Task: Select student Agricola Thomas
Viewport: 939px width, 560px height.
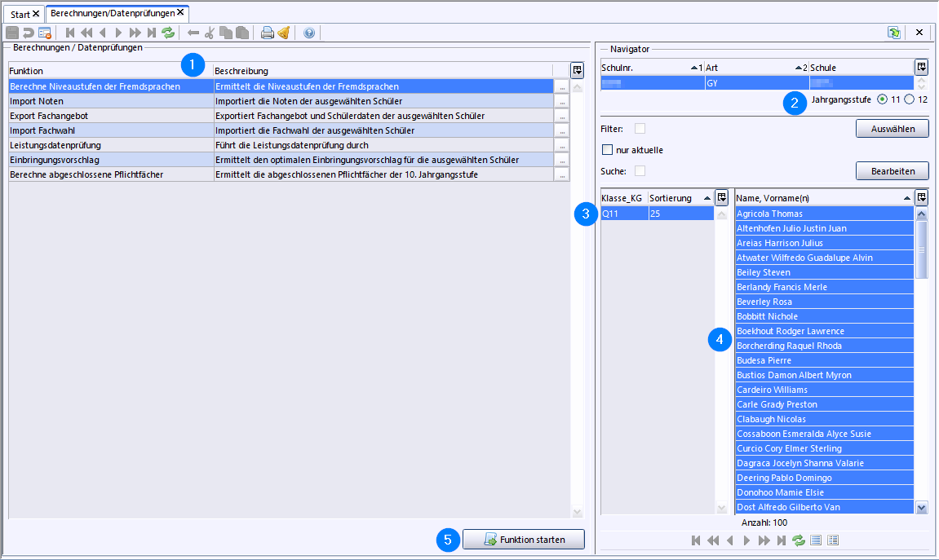Action: coord(824,214)
